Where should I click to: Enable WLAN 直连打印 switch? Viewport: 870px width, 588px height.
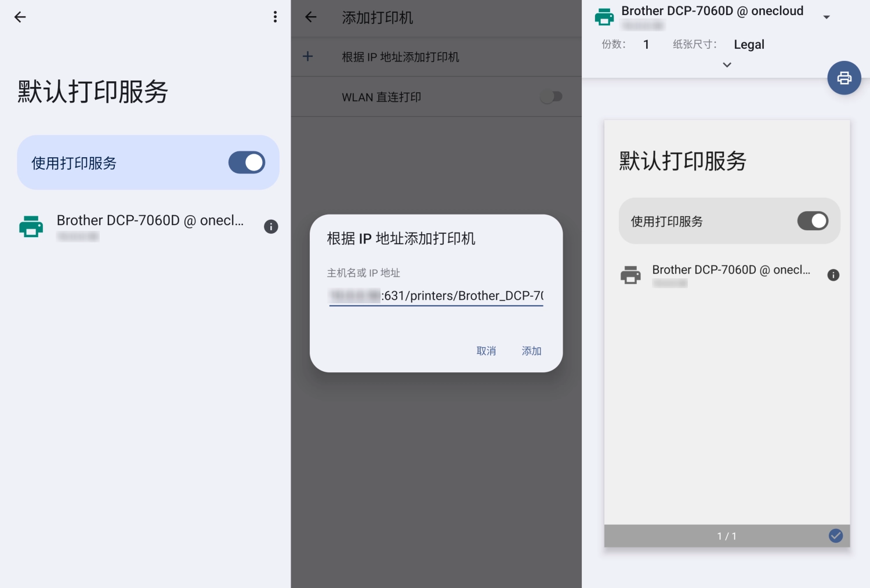pyautogui.click(x=551, y=97)
